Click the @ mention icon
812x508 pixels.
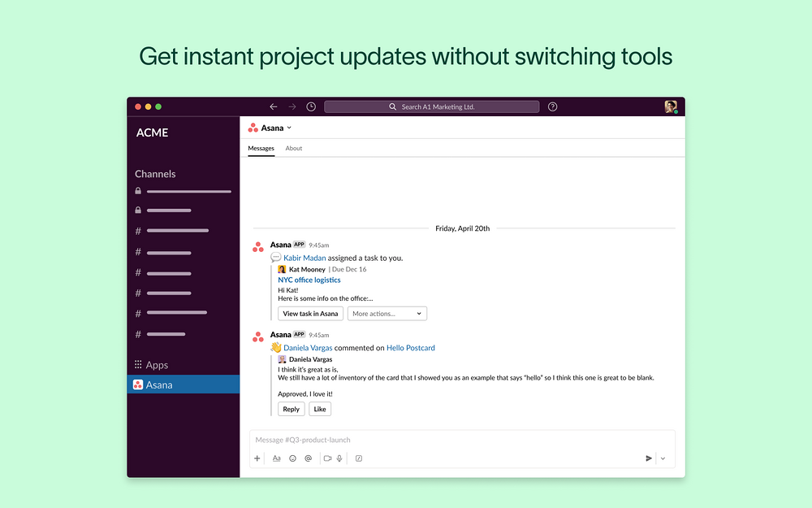pyautogui.click(x=308, y=458)
